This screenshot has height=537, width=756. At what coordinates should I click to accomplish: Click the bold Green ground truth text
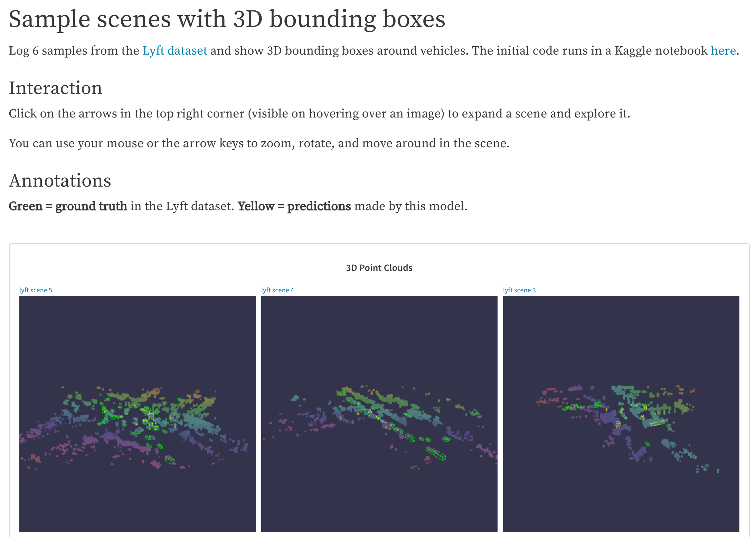click(x=68, y=206)
